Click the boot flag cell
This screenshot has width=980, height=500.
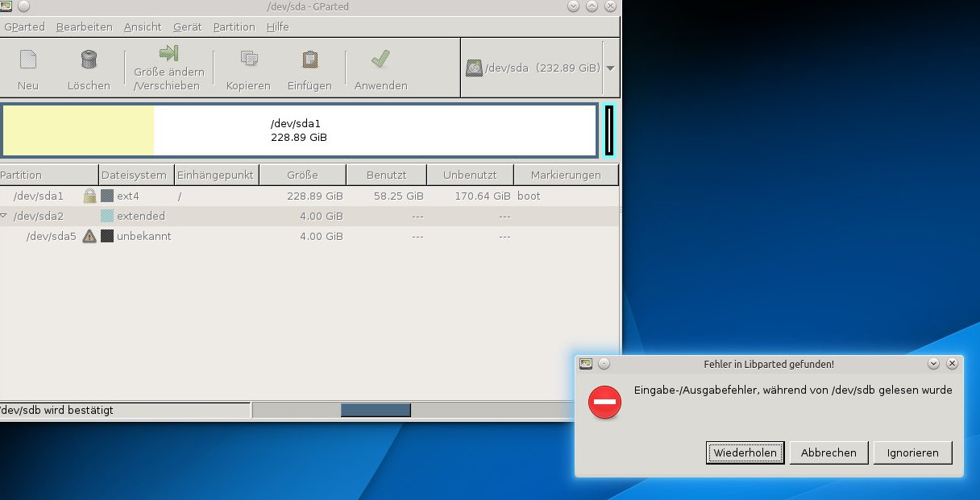tap(529, 196)
